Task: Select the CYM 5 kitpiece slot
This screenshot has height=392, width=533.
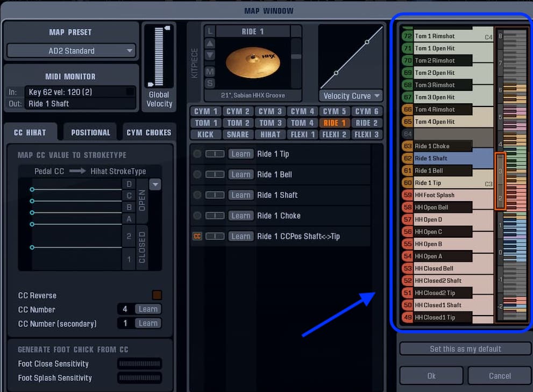Action: pyautogui.click(x=335, y=111)
